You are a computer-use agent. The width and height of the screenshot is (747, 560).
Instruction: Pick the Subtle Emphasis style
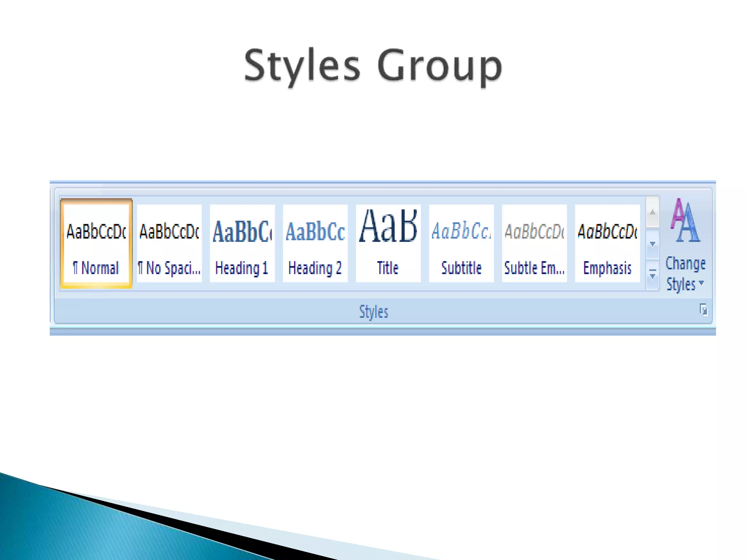pos(534,243)
